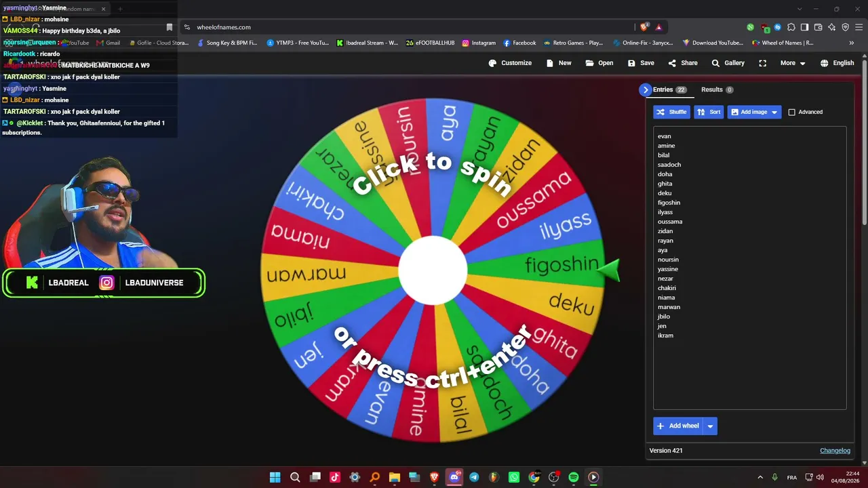Open Windows taskbar Search
The height and width of the screenshot is (488, 868).
click(295, 477)
